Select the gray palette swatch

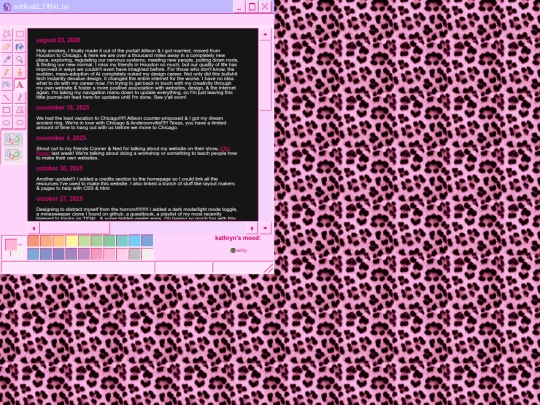tap(135, 254)
